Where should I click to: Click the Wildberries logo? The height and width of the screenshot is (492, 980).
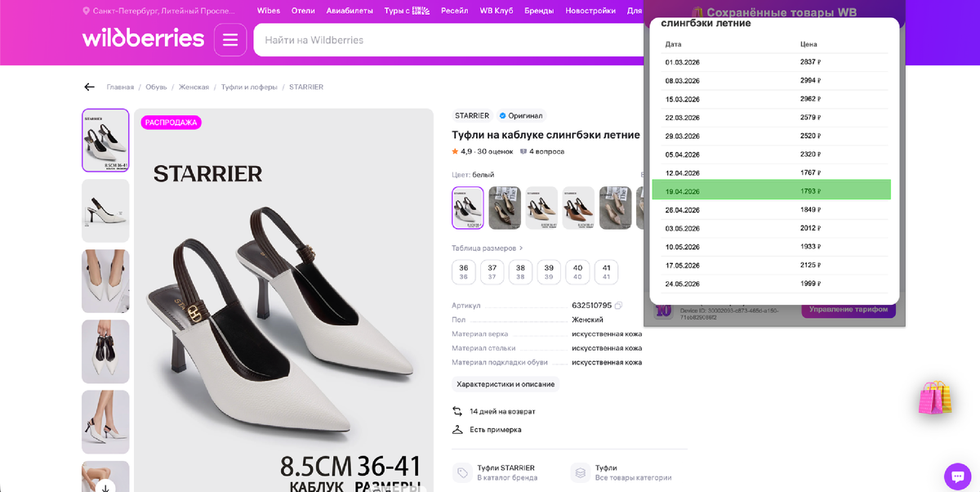tap(143, 38)
